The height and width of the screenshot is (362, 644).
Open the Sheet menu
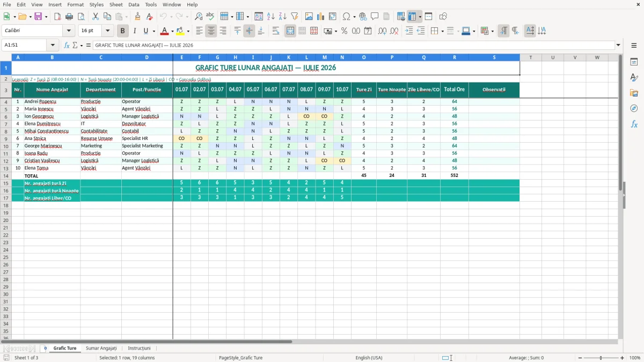[116, 4]
